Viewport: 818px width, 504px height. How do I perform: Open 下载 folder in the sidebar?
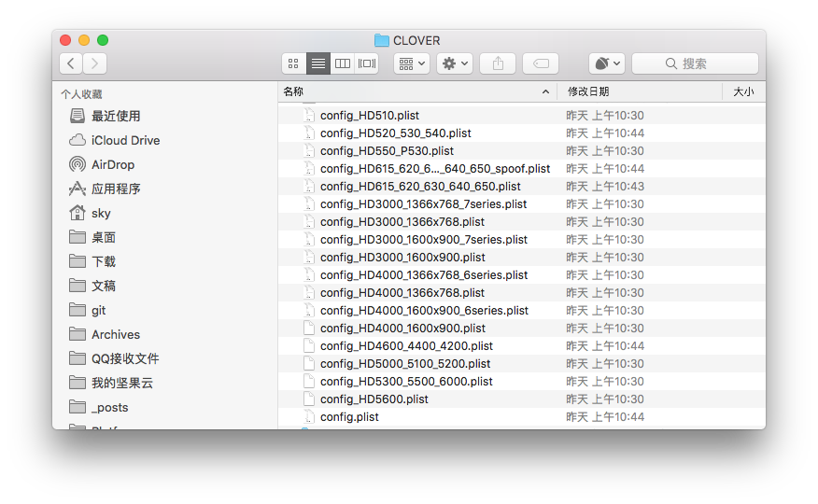[104, 261]
